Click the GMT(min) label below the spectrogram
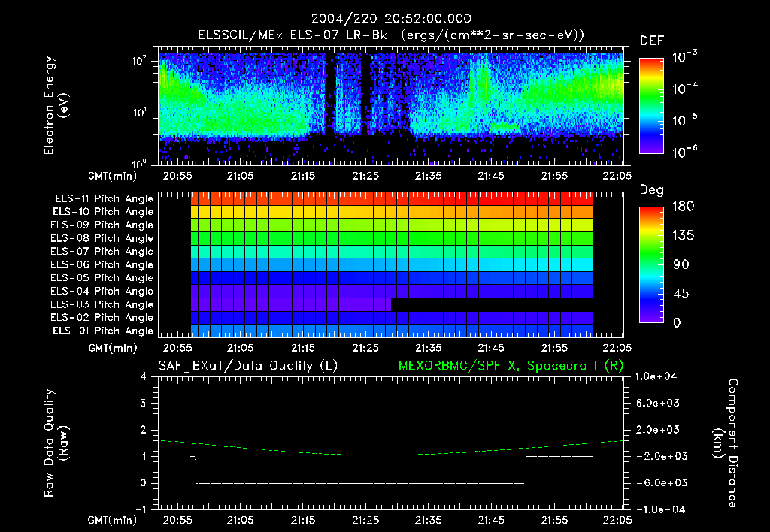 [113, 176]
